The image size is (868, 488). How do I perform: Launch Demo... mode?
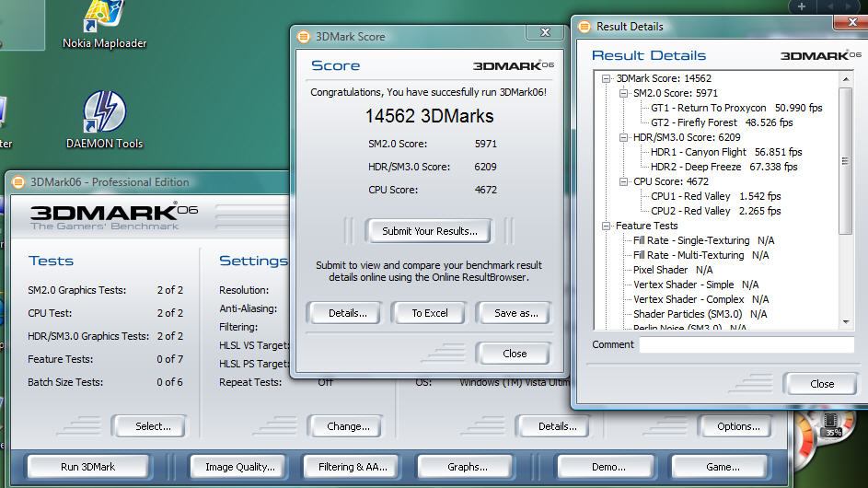(x=608, y=467)
